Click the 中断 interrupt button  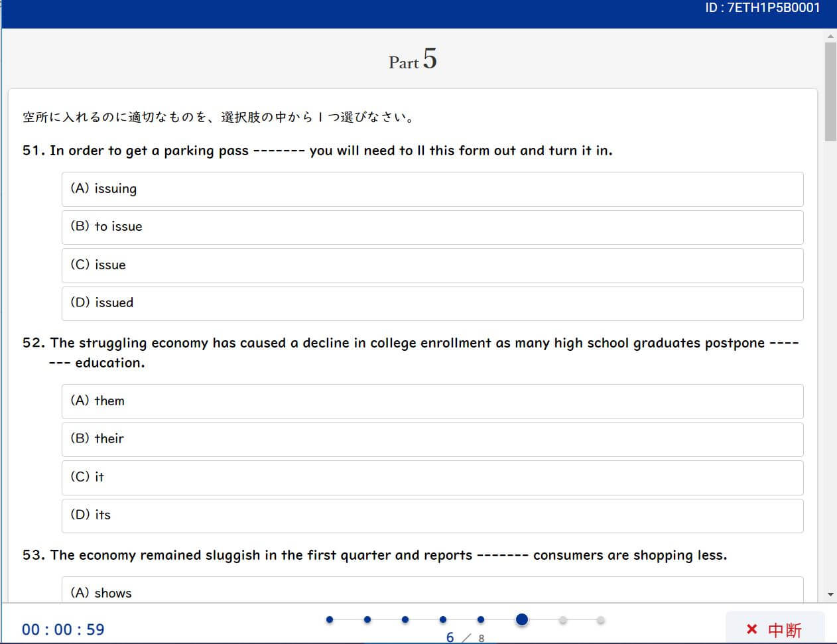click(x=775, y=629)
